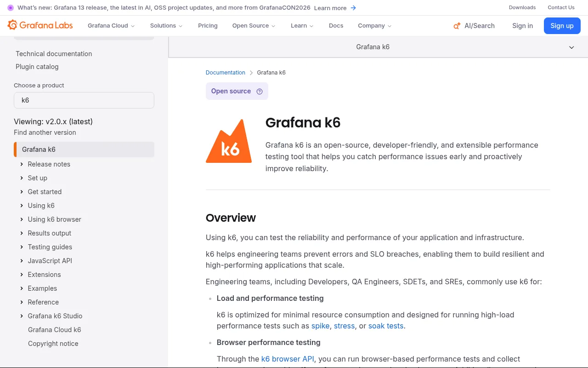Open AI/Search
The height and width of the screenshot is (368, 588).
click(x=474, y=26)
